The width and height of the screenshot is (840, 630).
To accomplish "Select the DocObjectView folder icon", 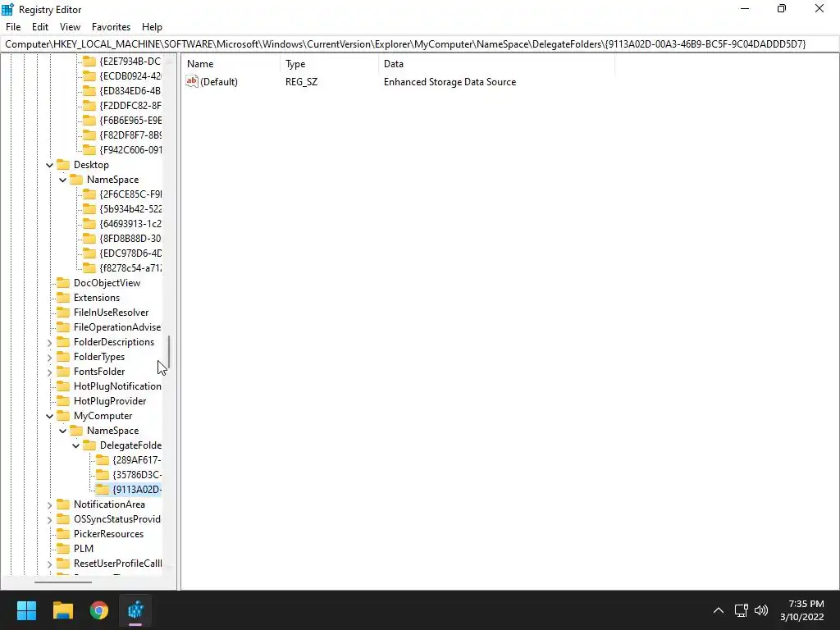I will pyautogui.click(x=63, y=282).
